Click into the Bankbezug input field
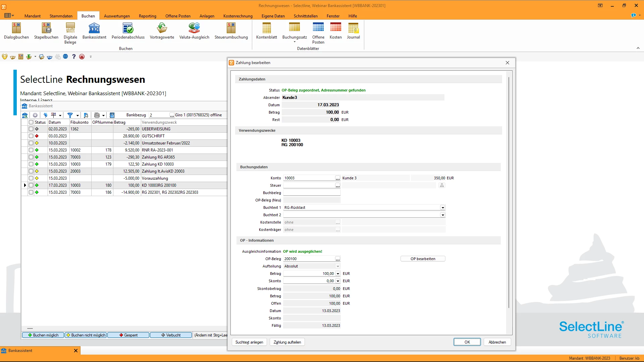The width and height of the screenshot is (644, 362). click(159, 115)
